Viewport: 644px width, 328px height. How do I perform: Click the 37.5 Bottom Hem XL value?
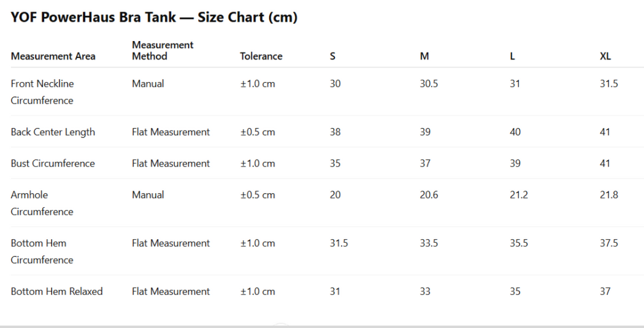click(609, 243)
